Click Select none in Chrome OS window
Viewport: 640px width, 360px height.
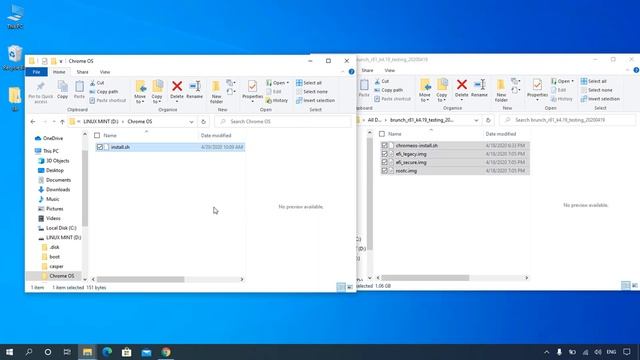(x=311, y=92)
